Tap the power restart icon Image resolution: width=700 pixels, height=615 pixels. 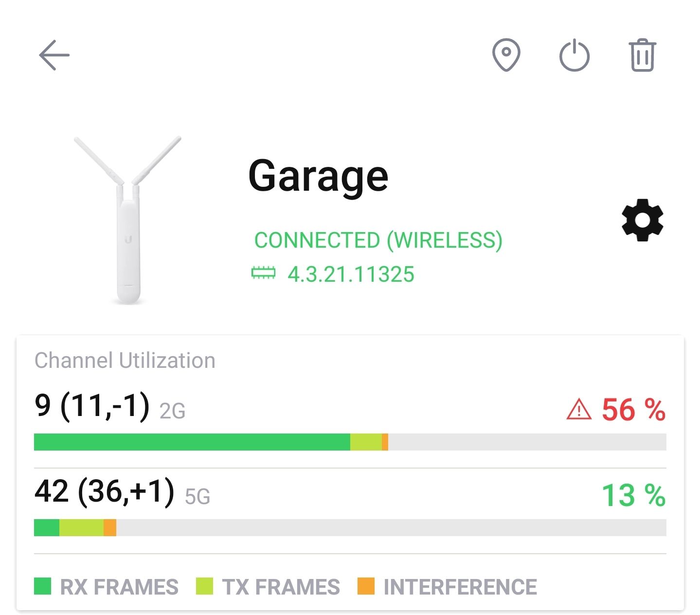point(574,55)
